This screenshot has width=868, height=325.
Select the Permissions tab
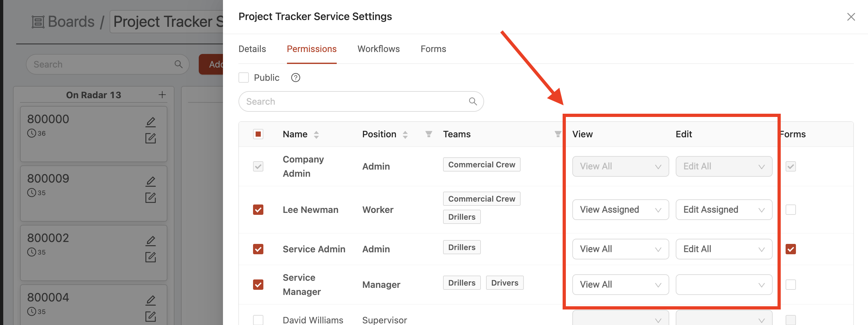click(311, 49)
